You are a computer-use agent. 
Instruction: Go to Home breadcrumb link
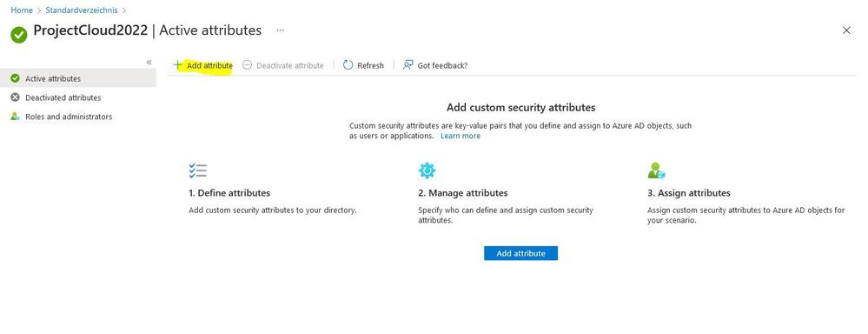22,10
